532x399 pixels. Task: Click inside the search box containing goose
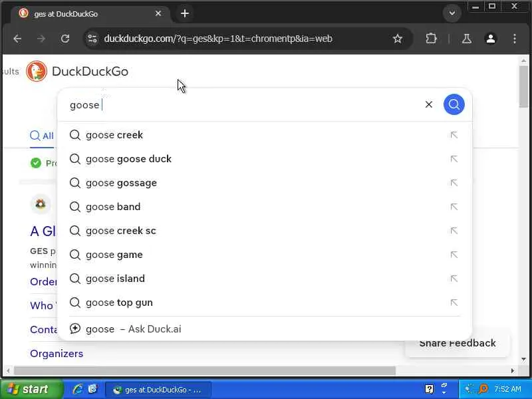(244, 105)
